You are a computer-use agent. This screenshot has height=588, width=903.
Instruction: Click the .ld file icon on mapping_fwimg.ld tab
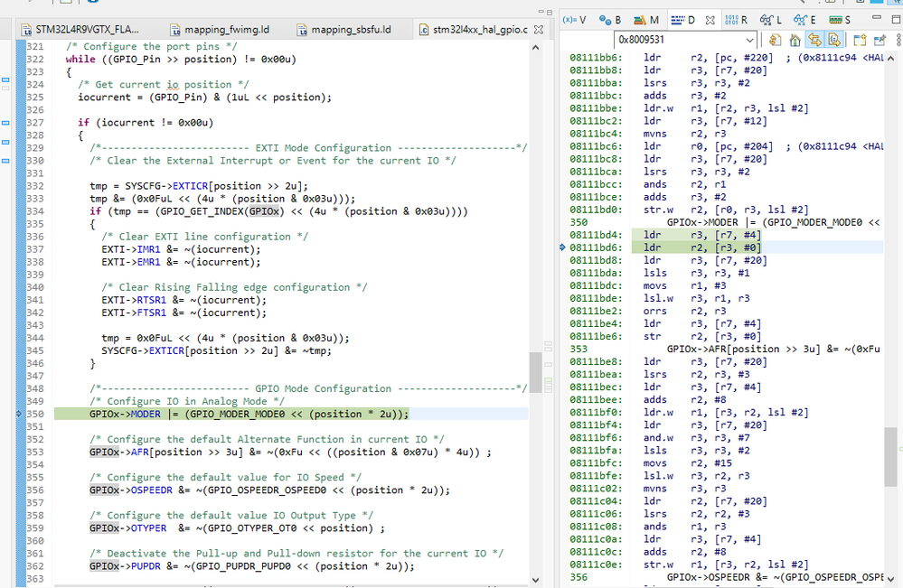point(175,29)
